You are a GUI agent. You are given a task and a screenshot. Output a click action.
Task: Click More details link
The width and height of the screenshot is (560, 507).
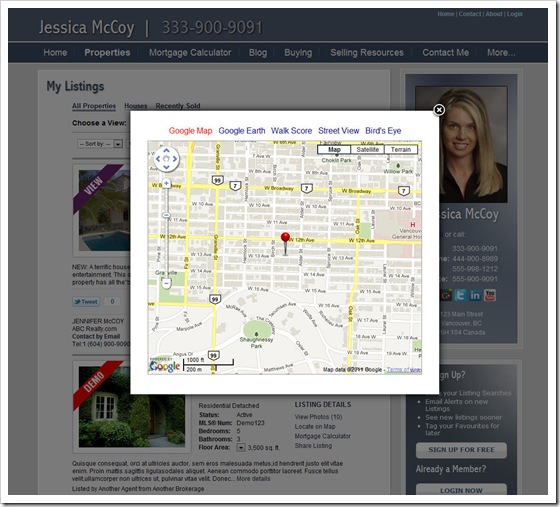(253, 478)
